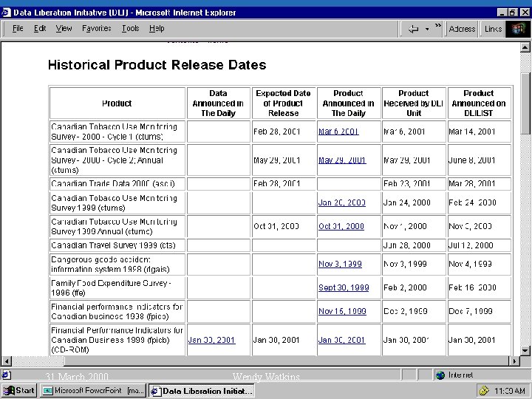Click the horizontal scrollbar right arrow
The image size is (532, 399).
coord(514,361)
